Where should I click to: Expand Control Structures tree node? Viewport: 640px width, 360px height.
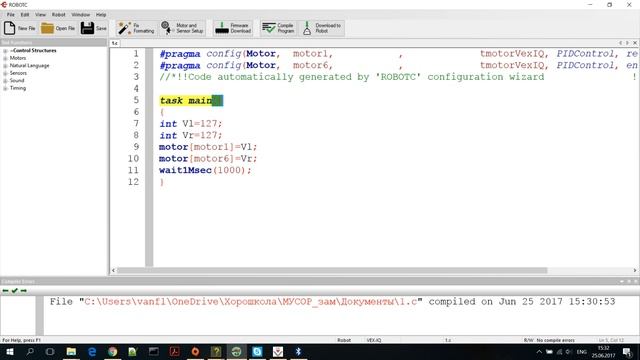5,51
